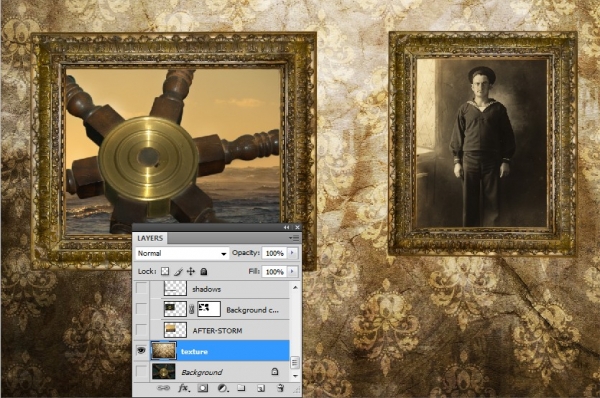This screenshot has height=398, width=600.
Task: Click the AFTER-STORM layer thumbnail
Action: click(175, 329)
